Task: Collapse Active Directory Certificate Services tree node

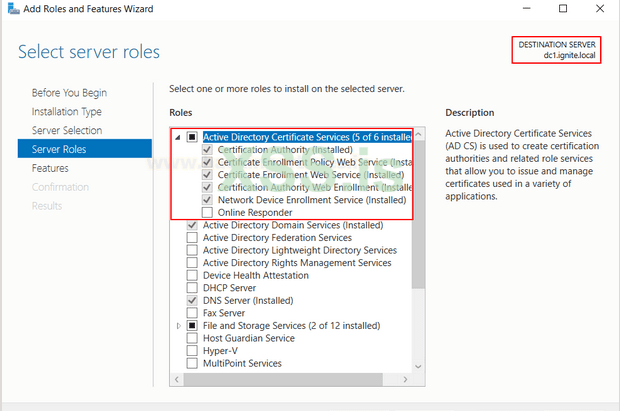Action: coord(178,137)
